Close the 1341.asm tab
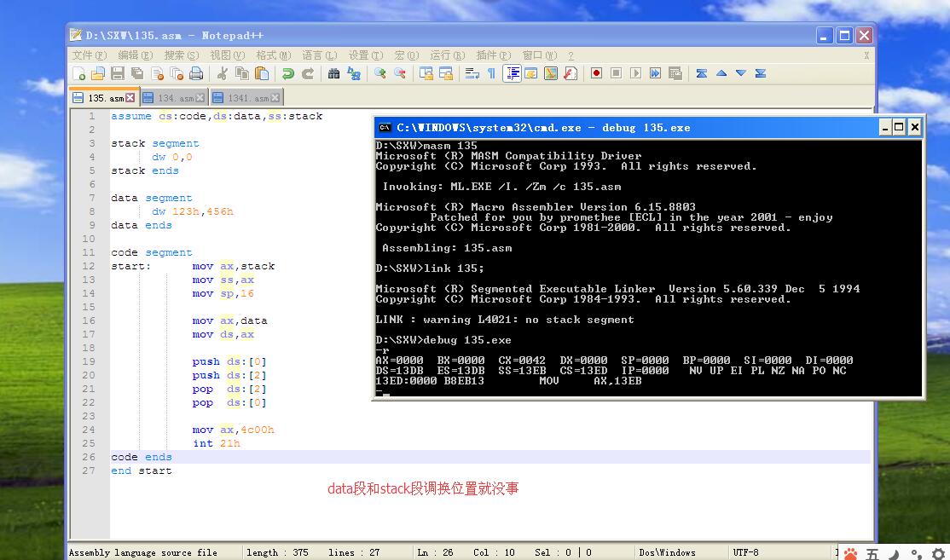This screenshot has width=950, height=560. [x=275, y=97]
